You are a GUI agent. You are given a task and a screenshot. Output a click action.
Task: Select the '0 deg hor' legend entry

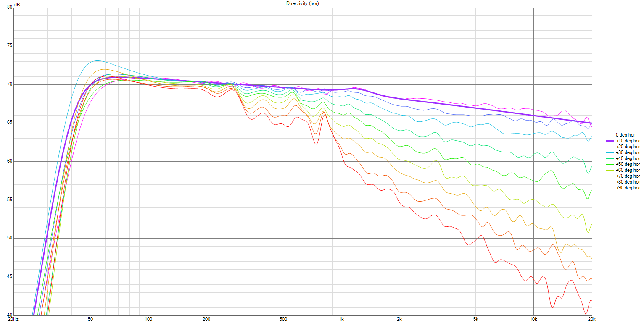point(623,135)
